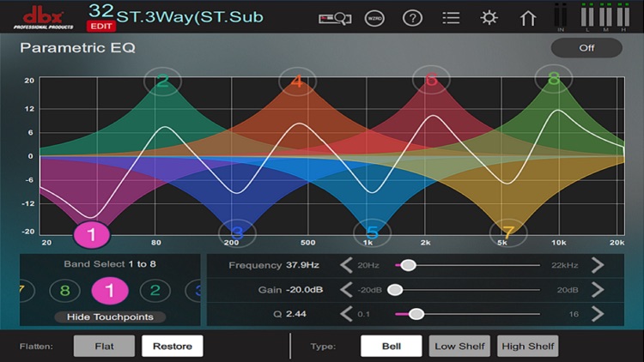This screenshot has height=362, width=644.
Task: Set filter type to Bell
Action: [391, 346]
